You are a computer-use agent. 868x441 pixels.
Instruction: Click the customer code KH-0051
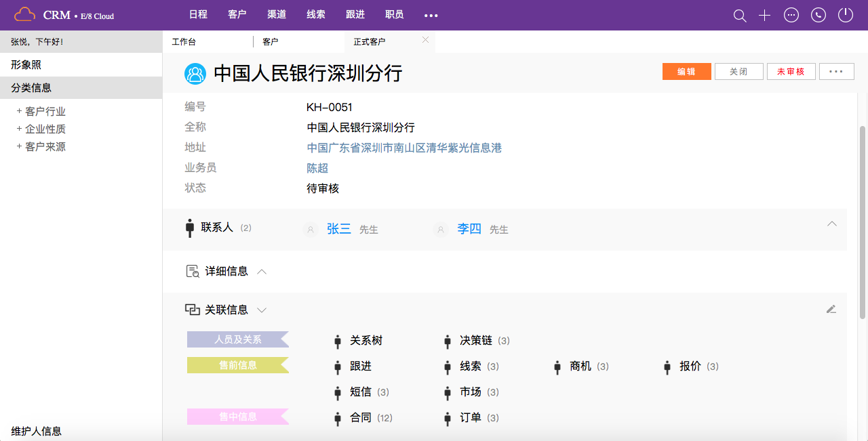[x=330, y=107]
